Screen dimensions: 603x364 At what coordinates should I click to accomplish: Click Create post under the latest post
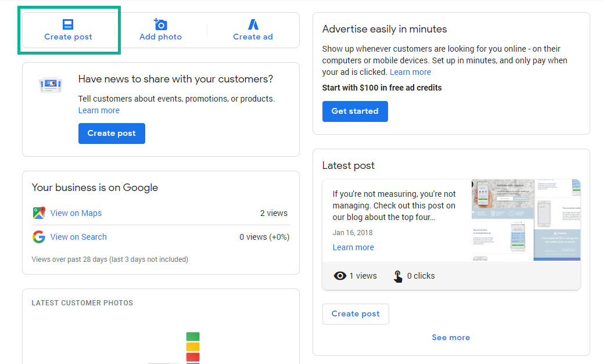tap(355, 313)
